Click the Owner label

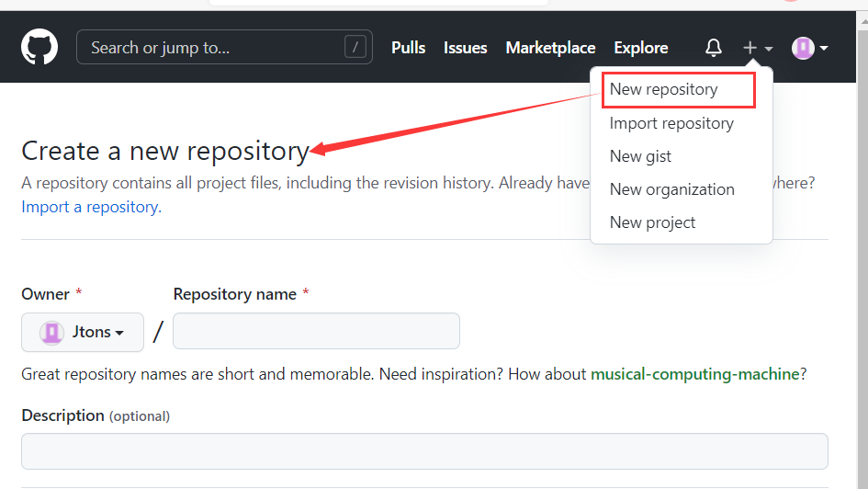(45, 294)
